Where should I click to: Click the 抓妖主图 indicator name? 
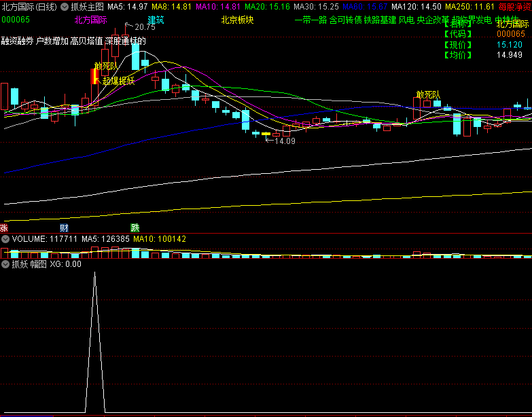[87, 6]
